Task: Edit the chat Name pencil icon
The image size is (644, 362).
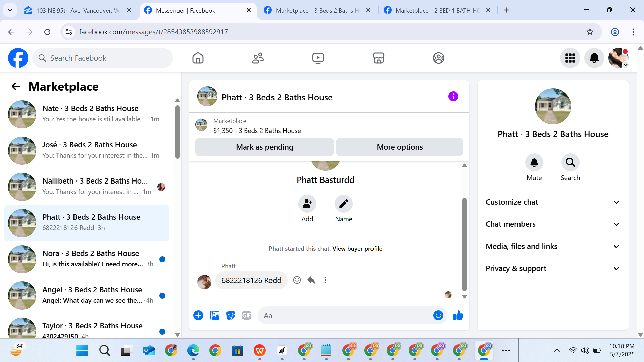Action: click(343, 204)
